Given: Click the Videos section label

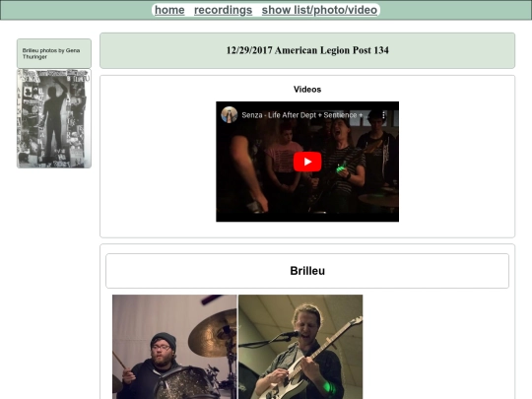Looking at the screenshot, I should (307, 90).
